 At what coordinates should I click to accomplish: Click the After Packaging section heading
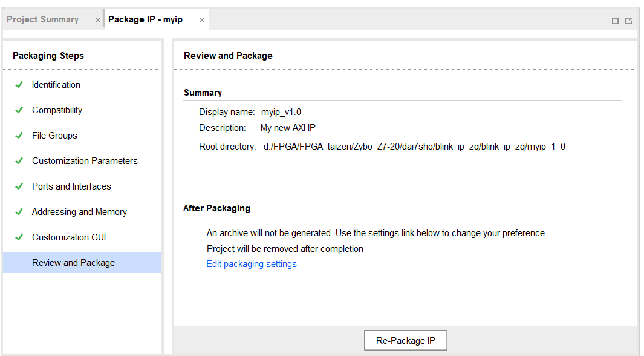[216, 208]
